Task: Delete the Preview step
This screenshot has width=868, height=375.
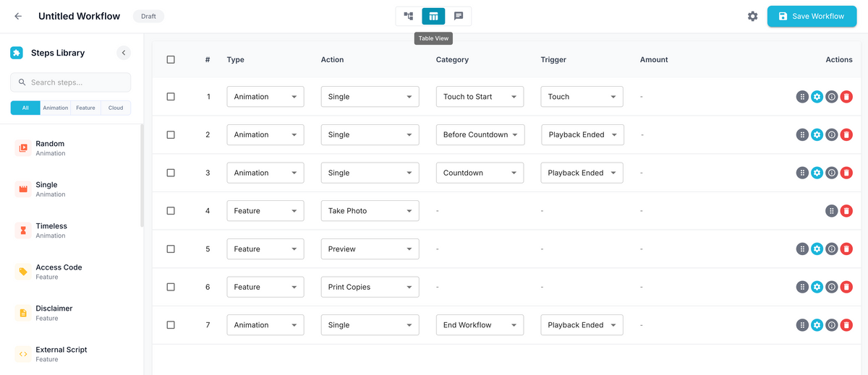Action: click(x=846, y=249)
